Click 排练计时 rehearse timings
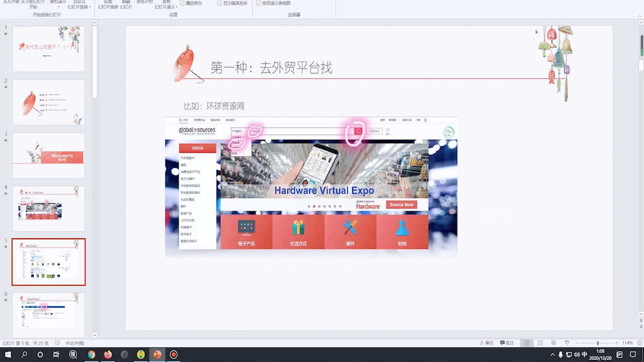Viewport: 644px width, 362px height. coord(144,3)
